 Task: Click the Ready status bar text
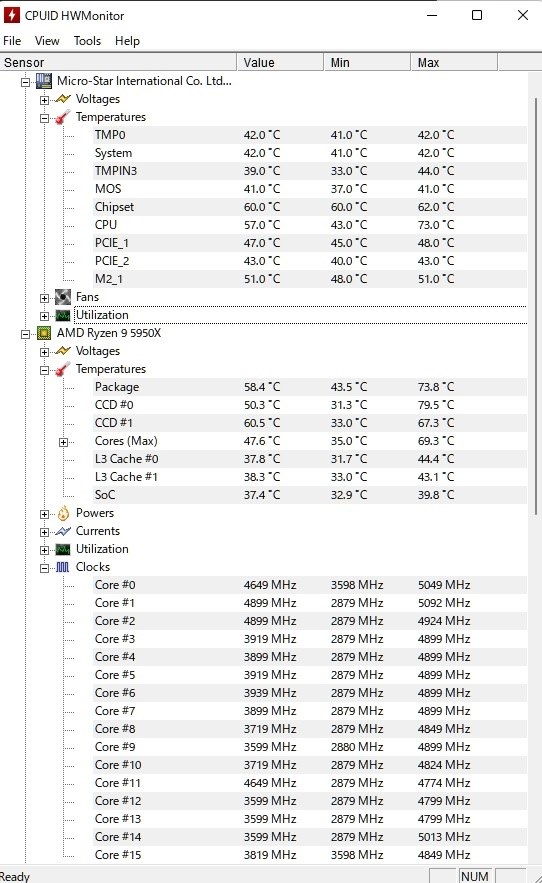pos(15,876)
